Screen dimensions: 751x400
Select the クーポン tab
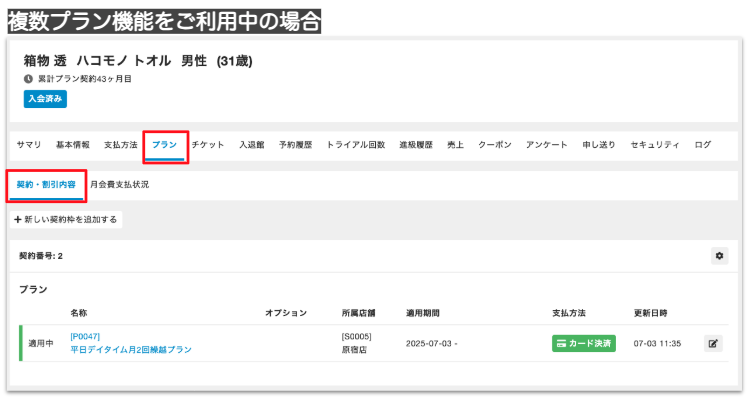(x=495, y=145)
